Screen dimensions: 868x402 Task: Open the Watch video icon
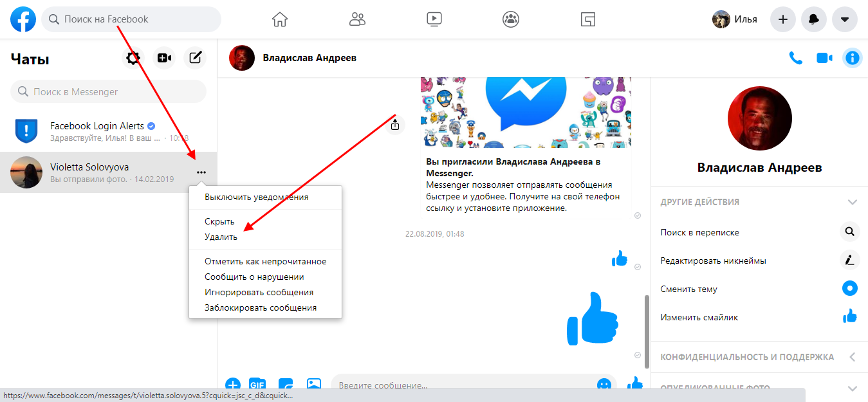[x=434, y=19]
